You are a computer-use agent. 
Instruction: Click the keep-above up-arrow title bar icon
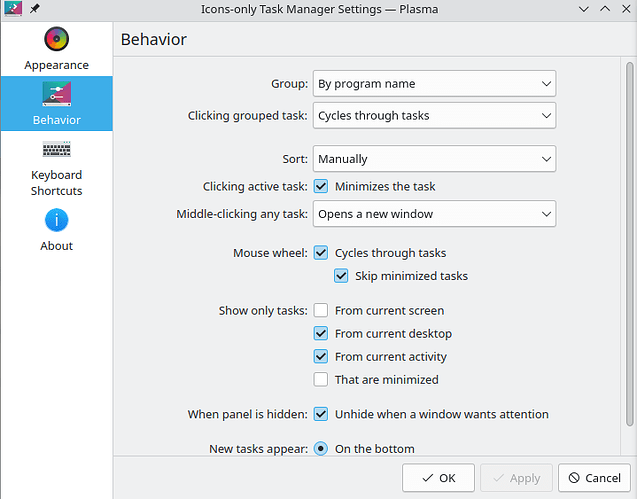605,9
